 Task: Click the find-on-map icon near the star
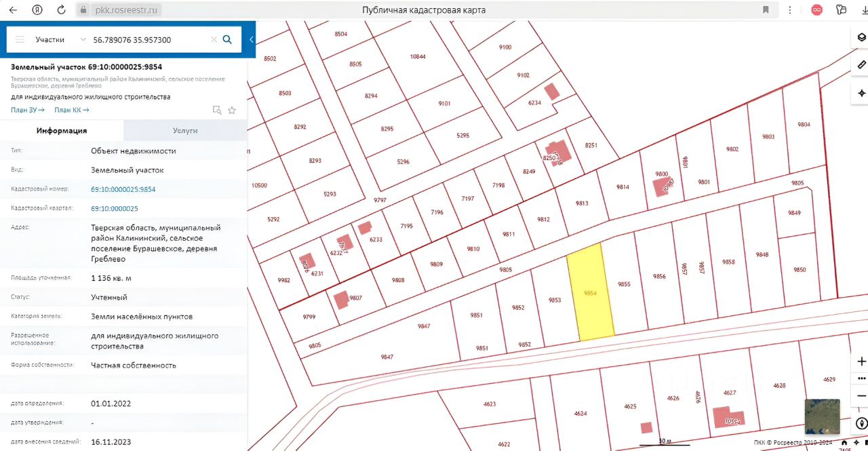pos(217,110)
